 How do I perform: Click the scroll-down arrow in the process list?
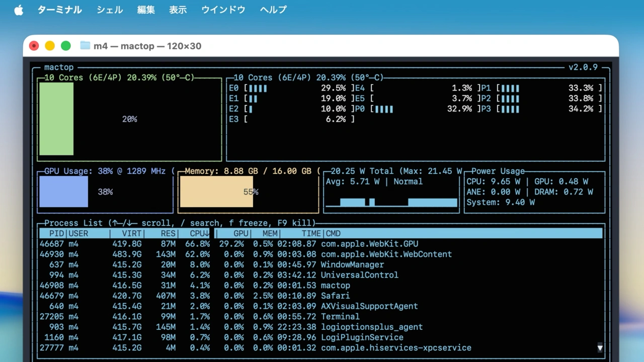click(600, 347)
